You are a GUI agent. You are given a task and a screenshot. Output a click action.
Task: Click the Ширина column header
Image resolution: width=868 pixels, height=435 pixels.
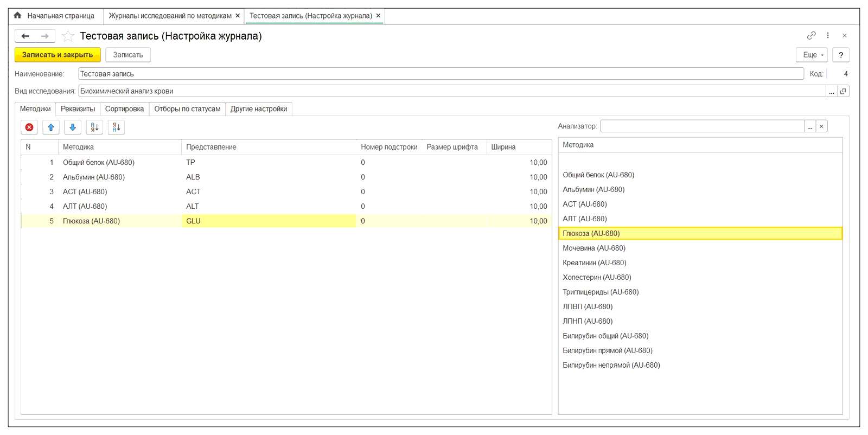click(x=519, y=147)
